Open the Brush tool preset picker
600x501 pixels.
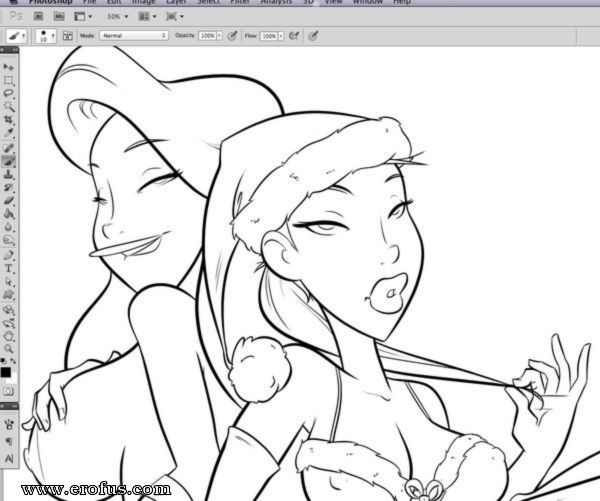pyautogui.click(x=16, y=36)
